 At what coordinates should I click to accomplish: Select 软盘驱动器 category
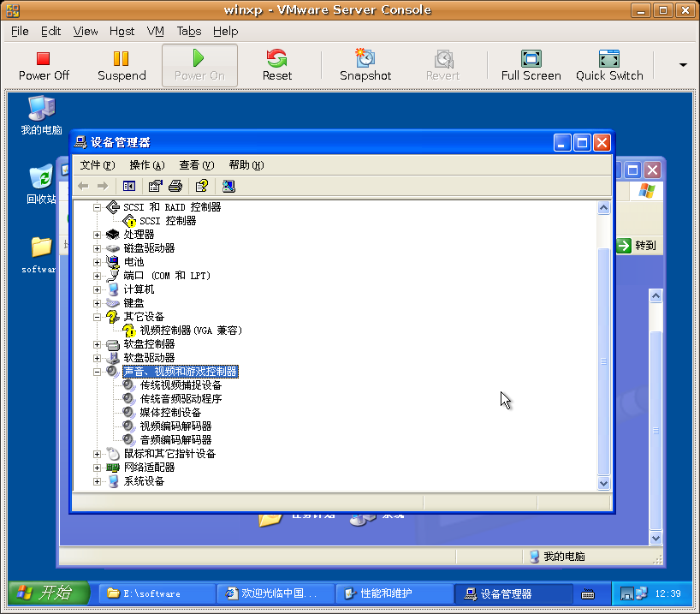[x=149, y=358]
